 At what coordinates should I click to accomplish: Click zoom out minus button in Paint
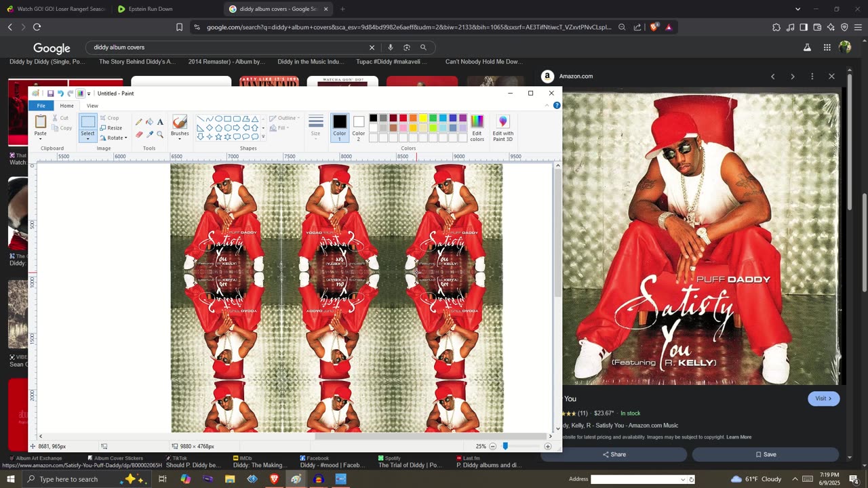493,446
